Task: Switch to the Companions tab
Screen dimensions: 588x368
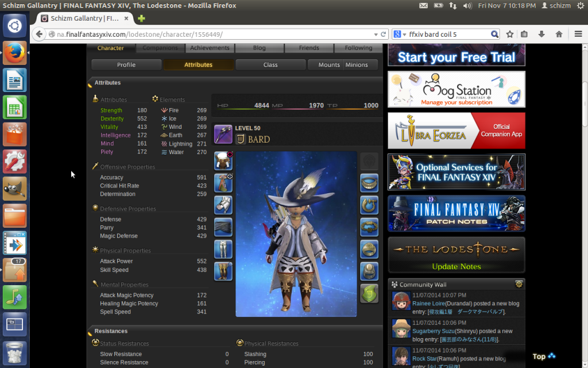Action: [160, 48]
